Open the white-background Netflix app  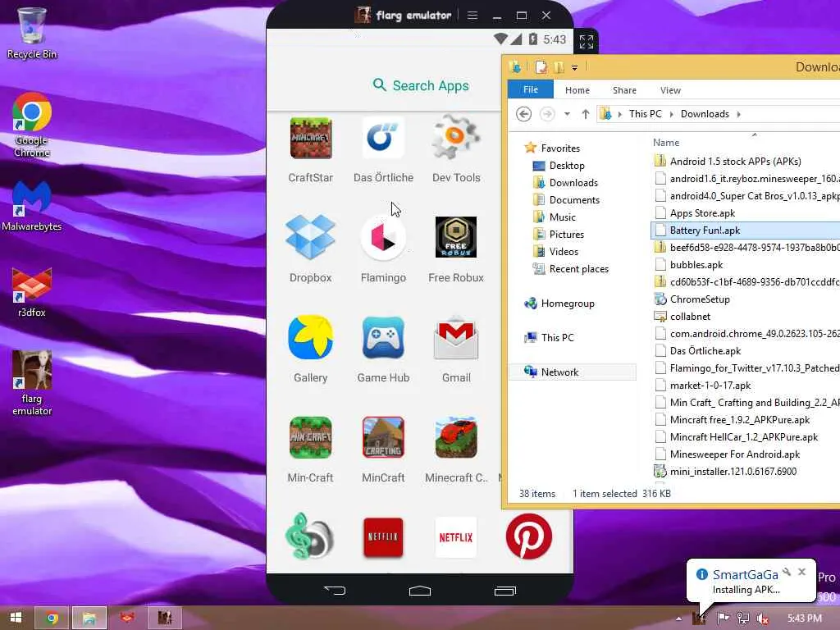[456, 537]
